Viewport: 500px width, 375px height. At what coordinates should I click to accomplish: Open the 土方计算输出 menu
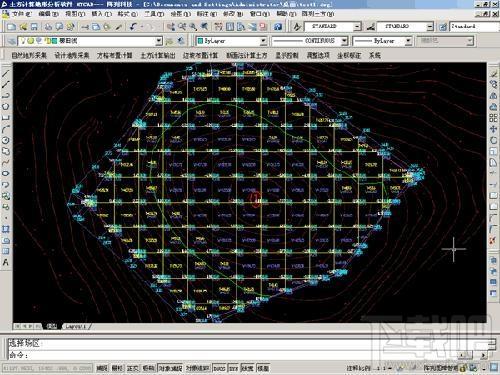157,55
